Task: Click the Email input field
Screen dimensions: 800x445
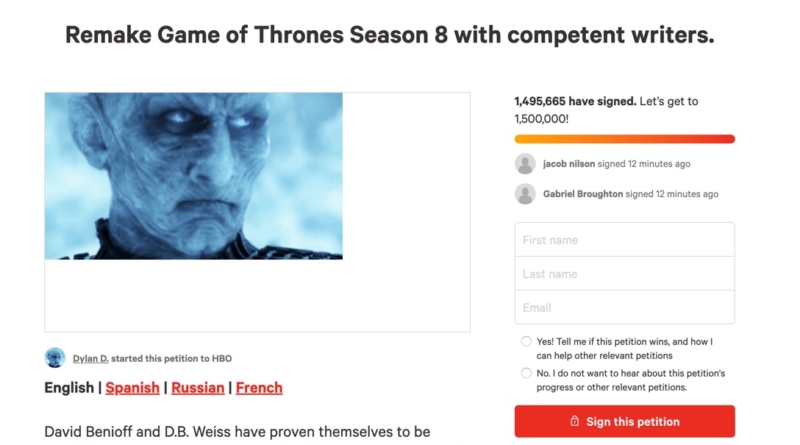Action: coord(624,308)
